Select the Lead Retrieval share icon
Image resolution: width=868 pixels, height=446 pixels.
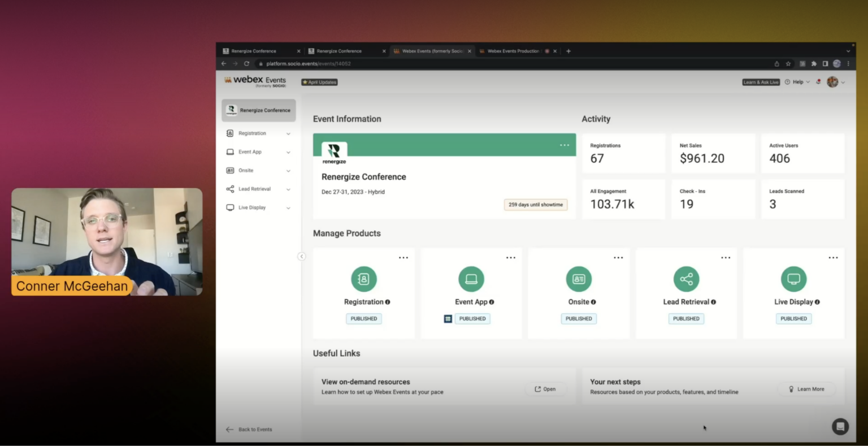pyautogui.click(x=686, y=279)
